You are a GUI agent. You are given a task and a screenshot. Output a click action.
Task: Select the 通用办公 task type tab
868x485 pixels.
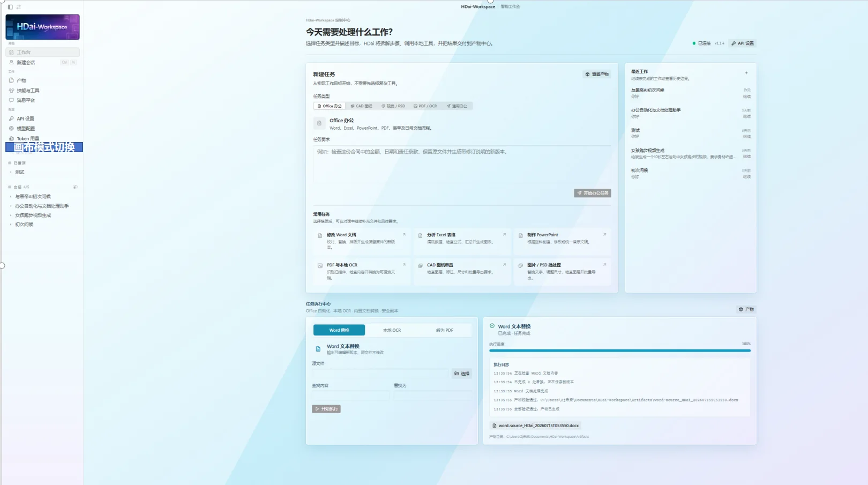coord(457,106)
